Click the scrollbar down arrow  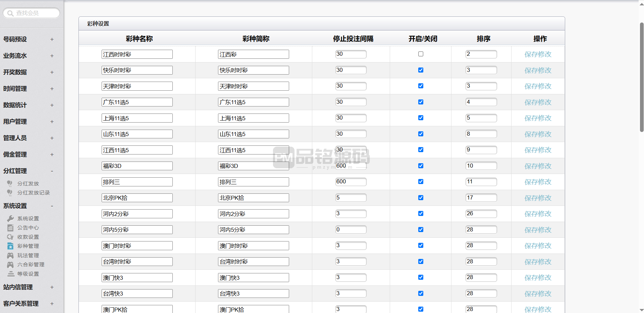(x=642, y=310)
